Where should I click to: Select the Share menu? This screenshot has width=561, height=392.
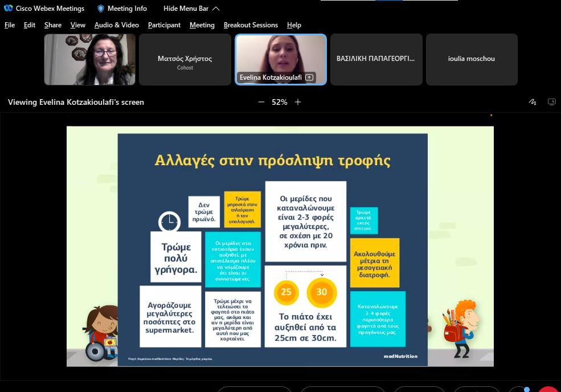pos(53,25)
